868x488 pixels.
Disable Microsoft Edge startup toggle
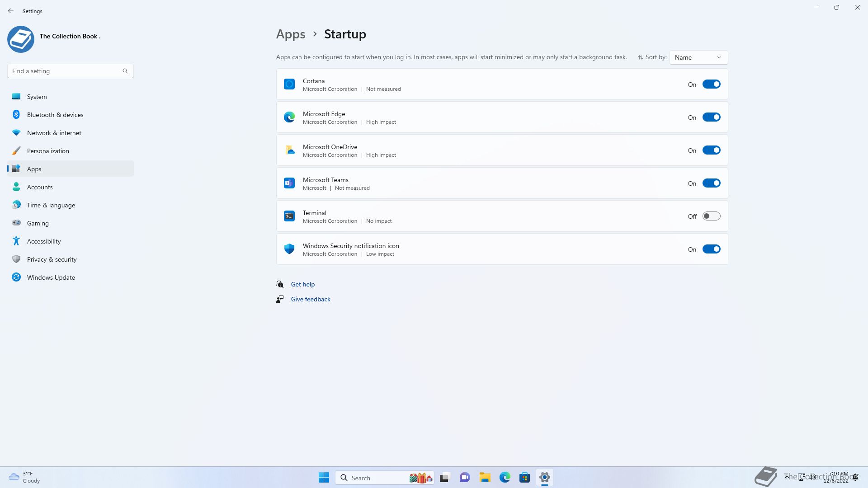click(x=711, y=117)
